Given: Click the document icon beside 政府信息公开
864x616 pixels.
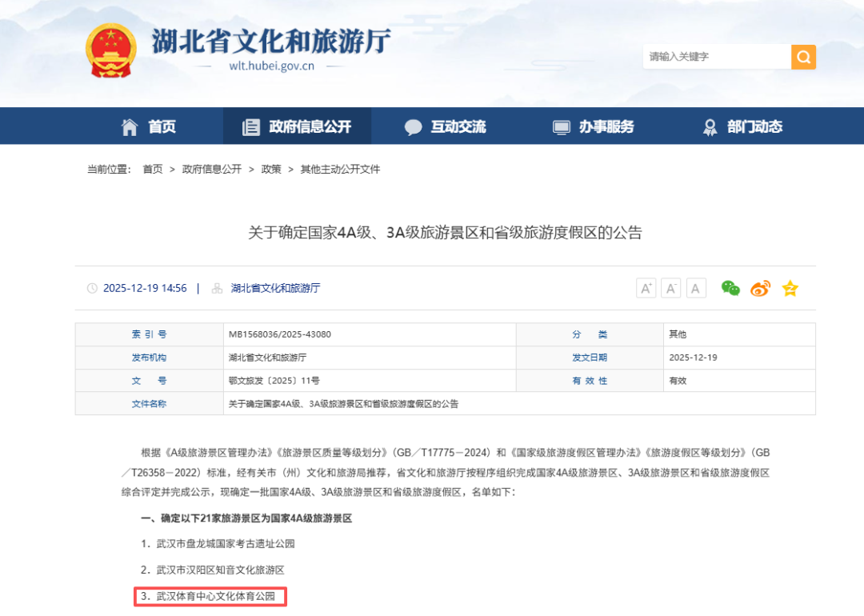Looking at the screenshot, I should click(250, 126).
